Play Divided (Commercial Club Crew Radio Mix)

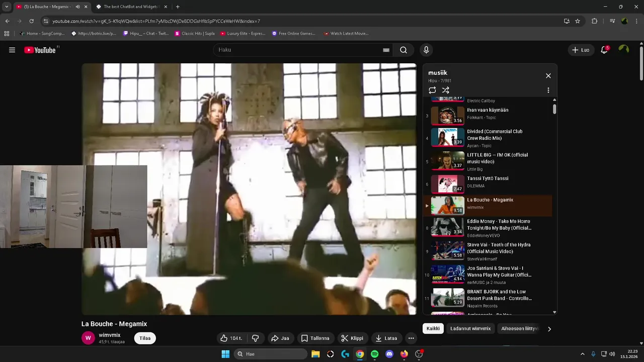click(x=488, y=138)
